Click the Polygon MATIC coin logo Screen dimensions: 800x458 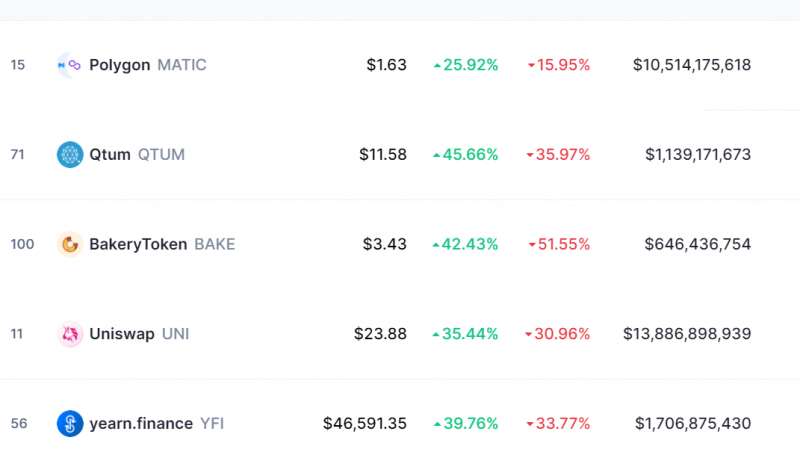click(70, 65)
